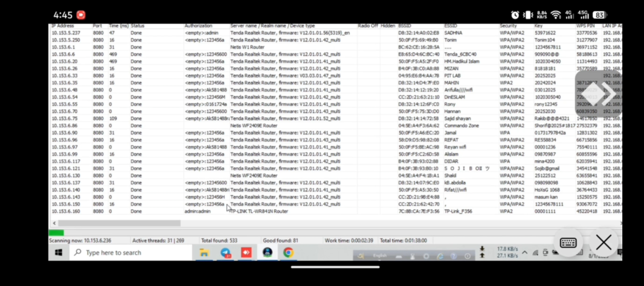Click the Key column header

coord(538,26)
